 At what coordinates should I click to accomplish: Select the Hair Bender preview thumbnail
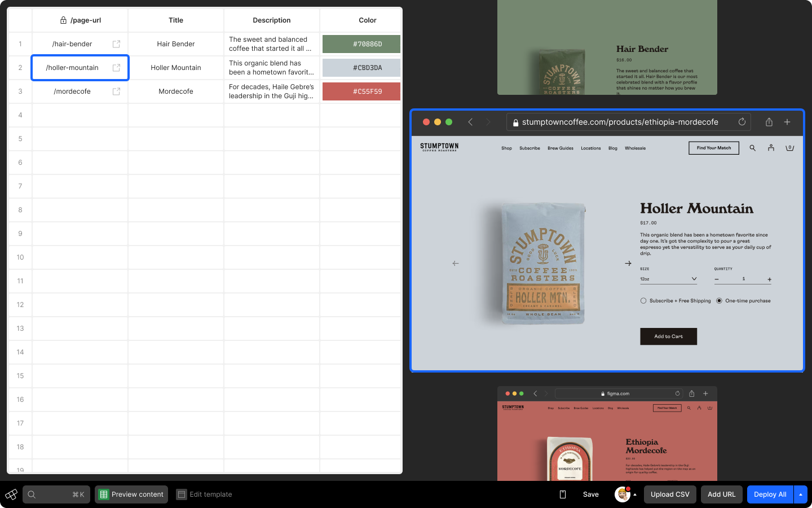click(607, 47)
